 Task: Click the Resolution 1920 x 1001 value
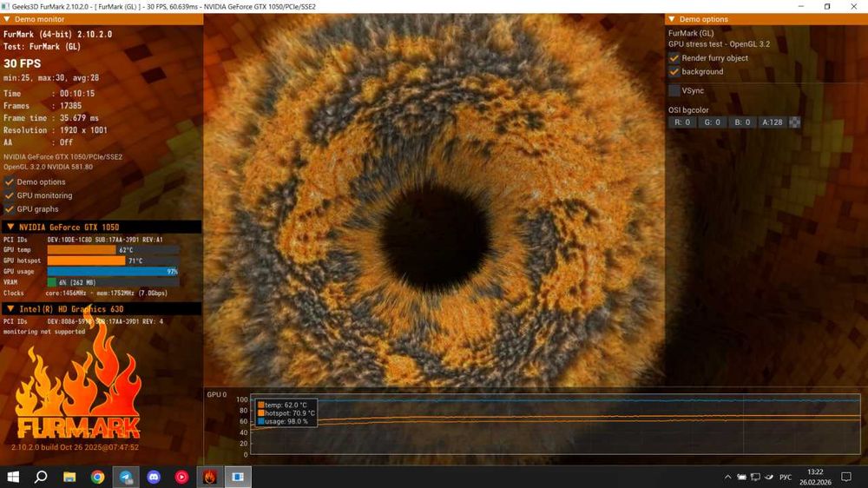click(83, 130)
